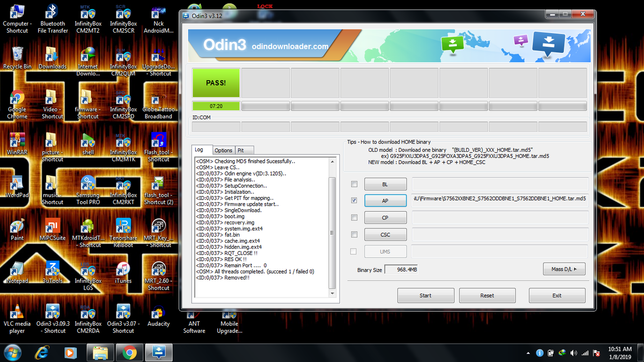Open the Windows Start menu
The image size is (644, 362).
point(12,352)
